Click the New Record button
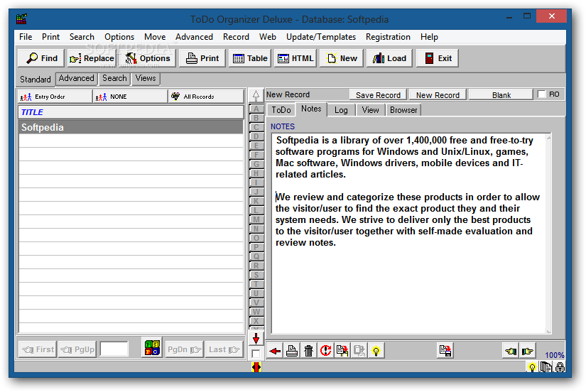 tap(438, 95)
